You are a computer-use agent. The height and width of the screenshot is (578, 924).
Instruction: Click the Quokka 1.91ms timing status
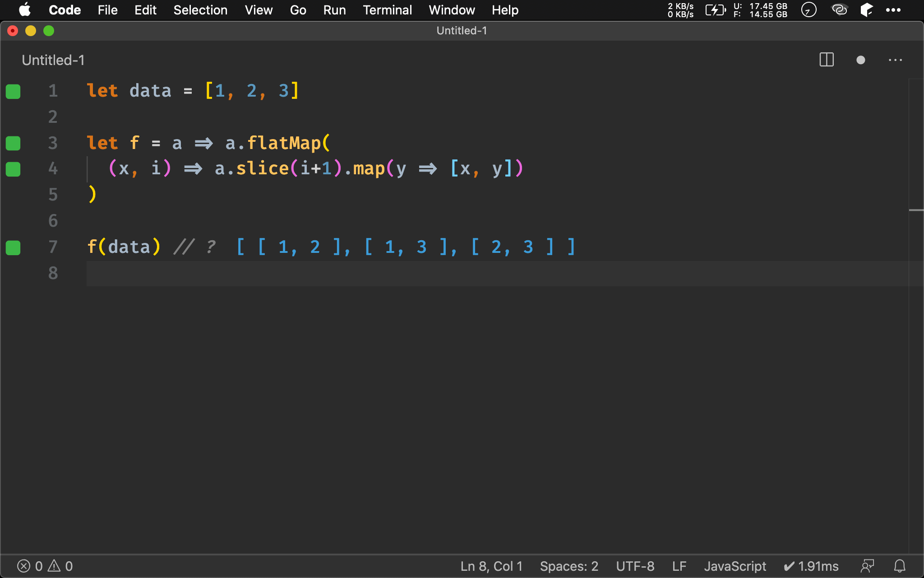811,566
